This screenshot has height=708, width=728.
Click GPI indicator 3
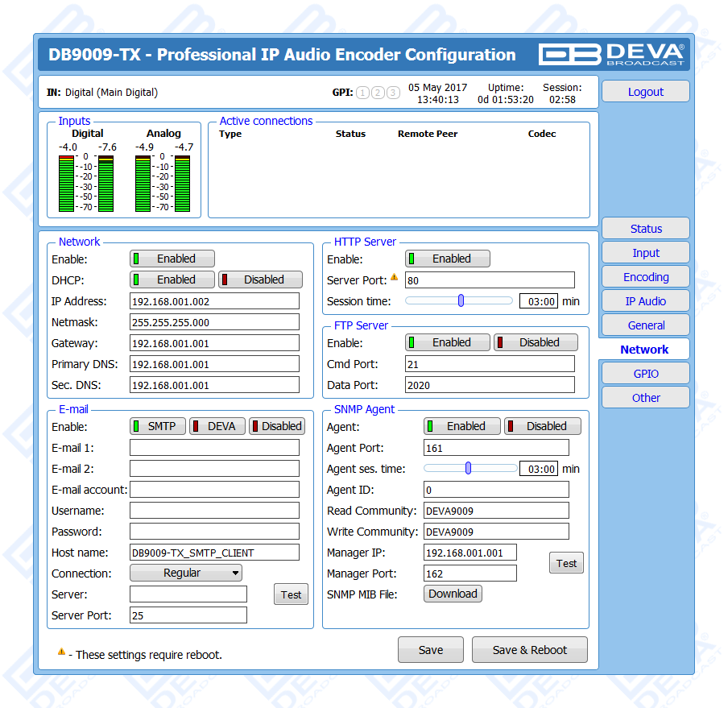[393, 93]
